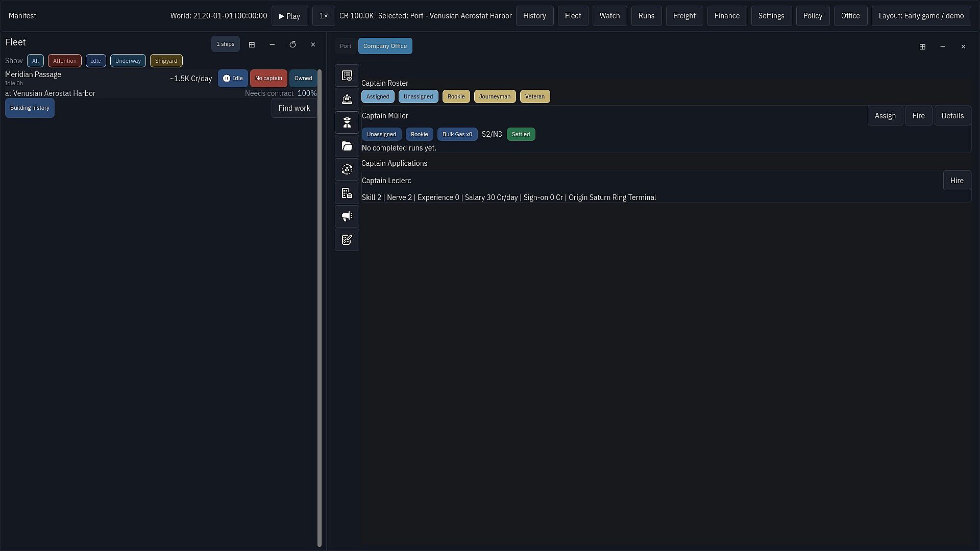This screenshot has height=551, width=980.
Task: Open the rocket launch icon in office sidebar
Action: [x=347, y=99]
